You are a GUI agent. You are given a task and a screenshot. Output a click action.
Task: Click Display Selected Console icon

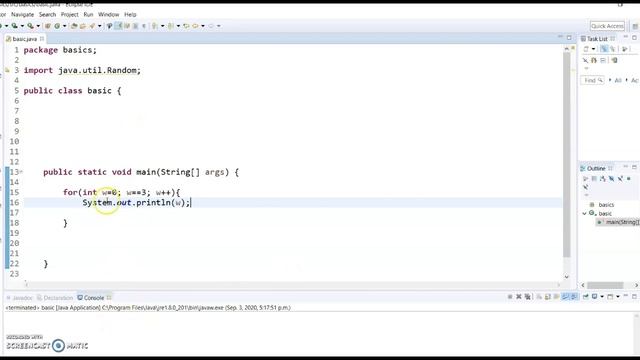(594, 297)
